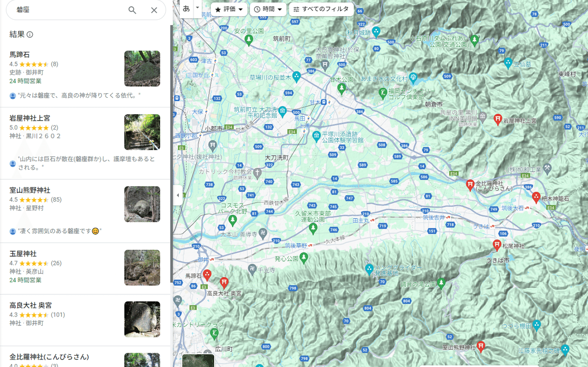The image size is (588, 367).
Task: Open the 玉屋神社 result listing
Action: [85, 268]
